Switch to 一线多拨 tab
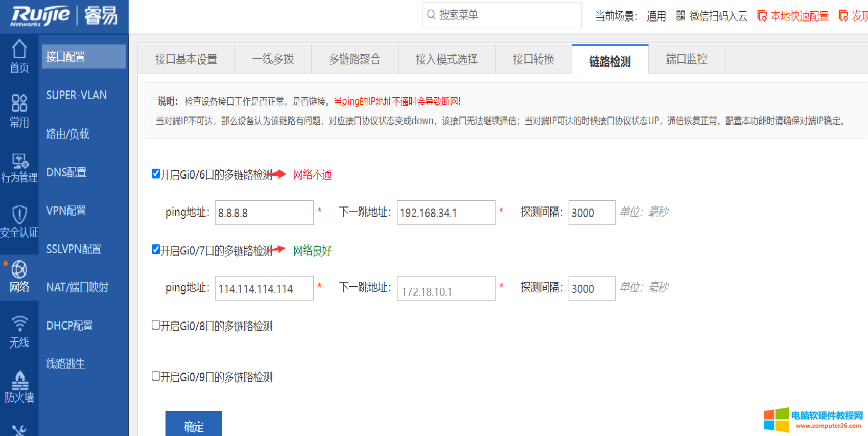This screenshot has height=436, width=868. click(273, 59)
